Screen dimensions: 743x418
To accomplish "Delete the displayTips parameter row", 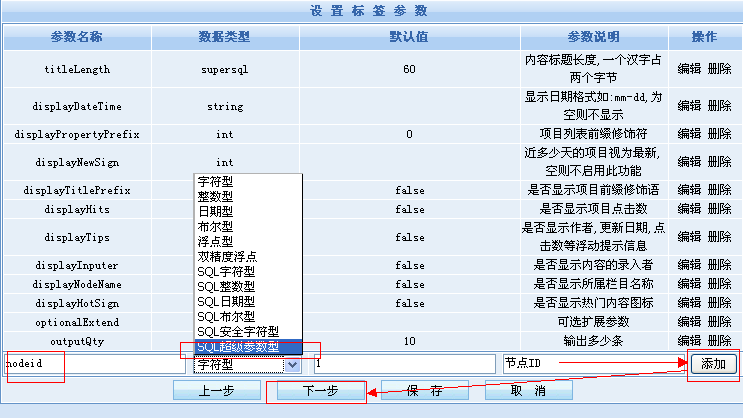I will click(719, 238).
